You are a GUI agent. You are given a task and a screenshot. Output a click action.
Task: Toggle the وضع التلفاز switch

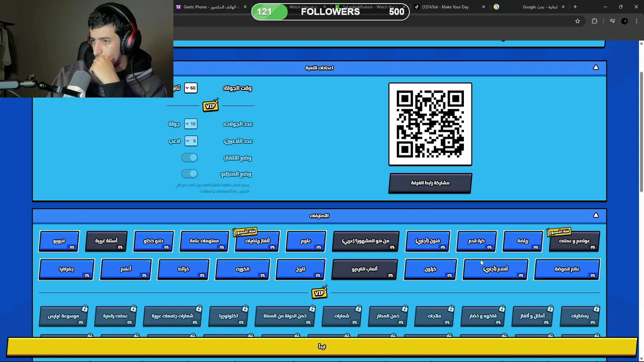pyautogui.click(x=190, y=157)
